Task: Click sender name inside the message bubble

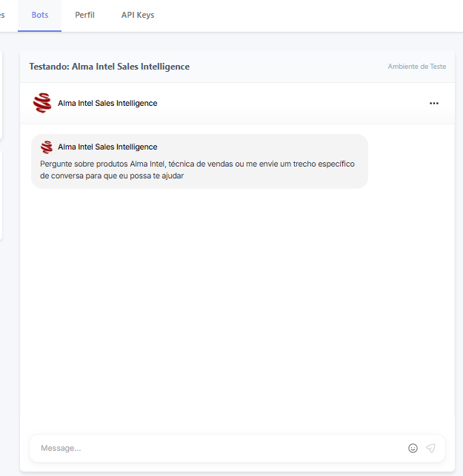Action: coord(107,147)
